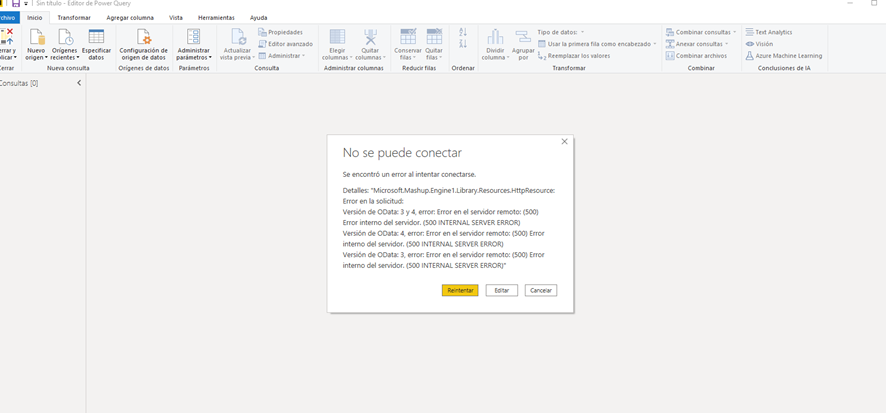The height and width of the screenshot is (413, 886).
Task: Open Configuración de origen de datos
Action: (x=144, y=45)
